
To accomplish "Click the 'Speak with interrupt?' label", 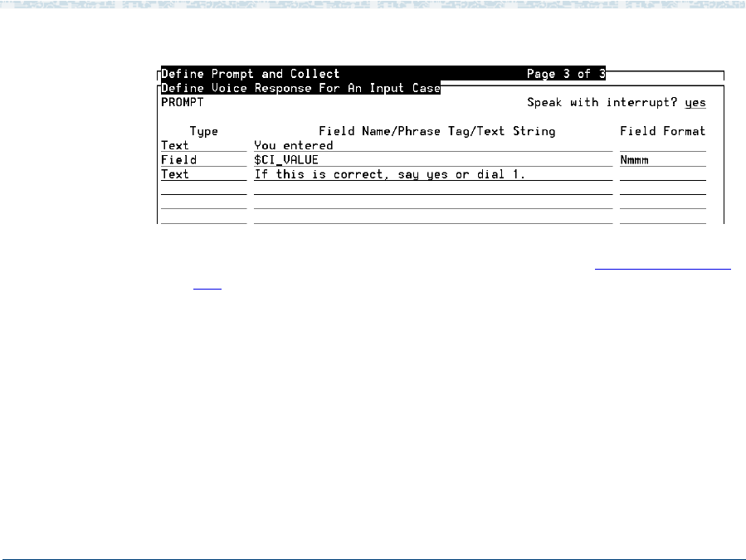I will click(x=602, y=103).
